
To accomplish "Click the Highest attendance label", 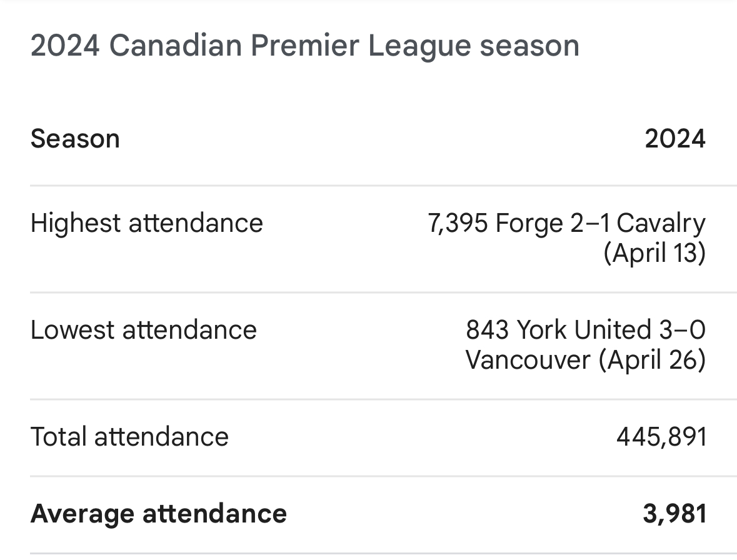I will [x=146, y=223].
